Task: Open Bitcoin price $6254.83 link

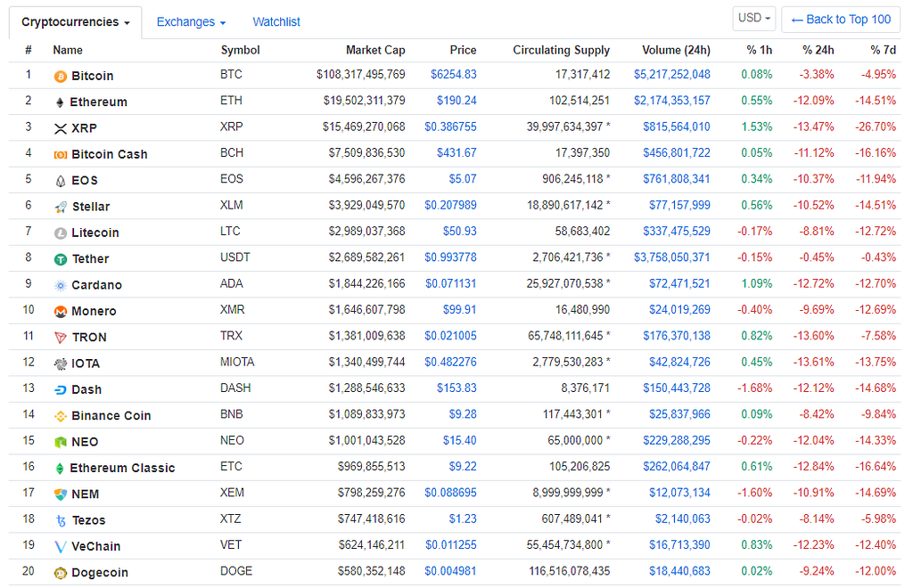Action: point(454,75)
